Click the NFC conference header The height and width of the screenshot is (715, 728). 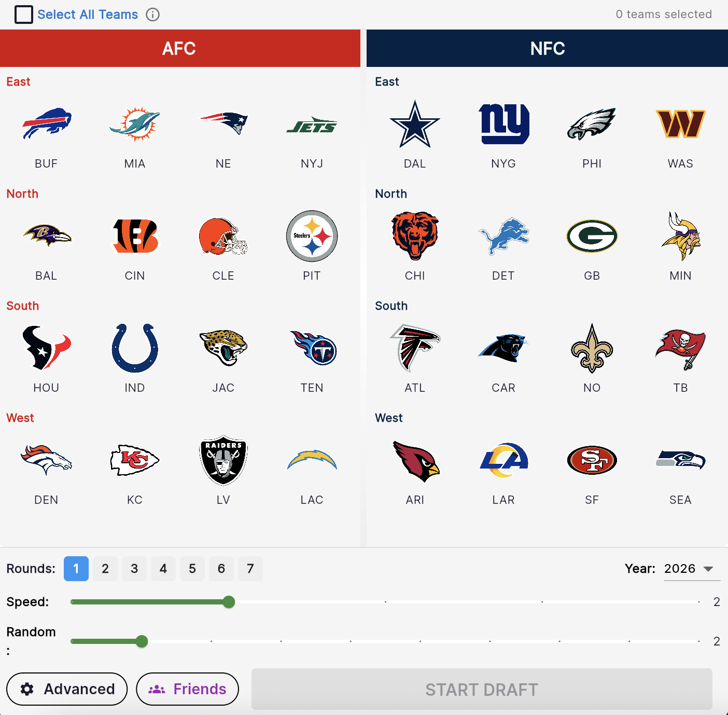coord(547,48)
